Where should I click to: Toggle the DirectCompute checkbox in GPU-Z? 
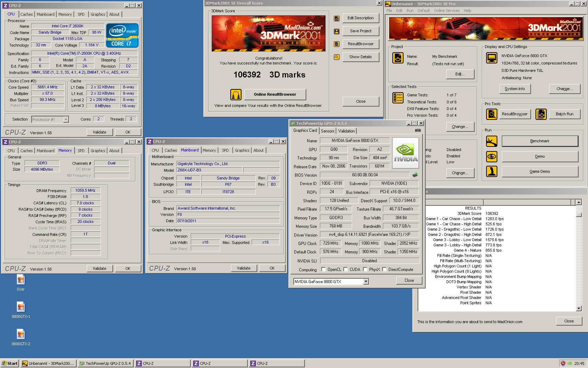(x=384, y=270)
